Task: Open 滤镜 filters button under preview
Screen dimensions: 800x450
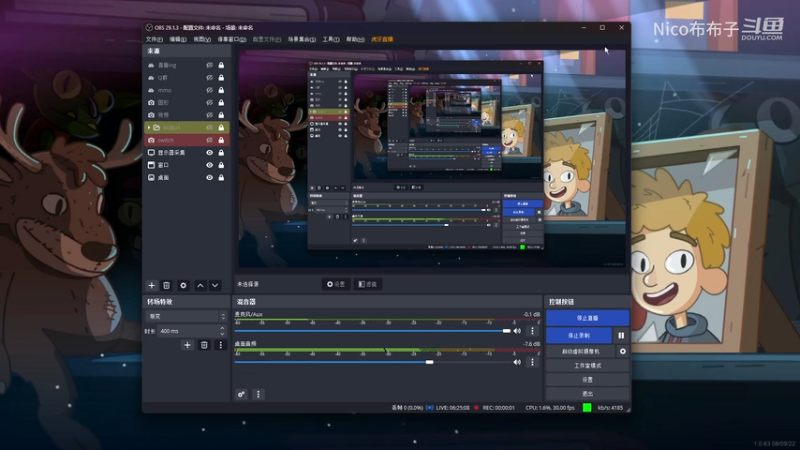Action: [368, 284]
